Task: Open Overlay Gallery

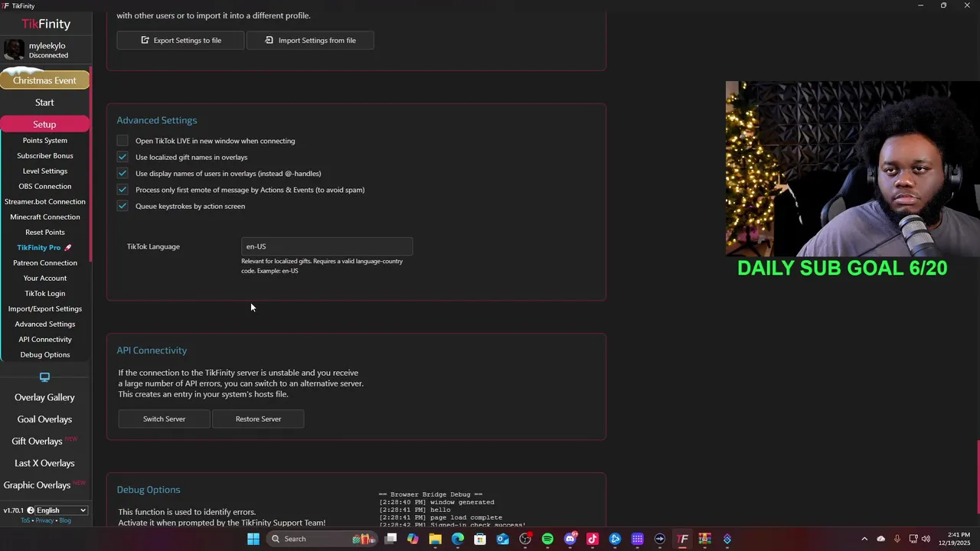Action: coord(44,397)
